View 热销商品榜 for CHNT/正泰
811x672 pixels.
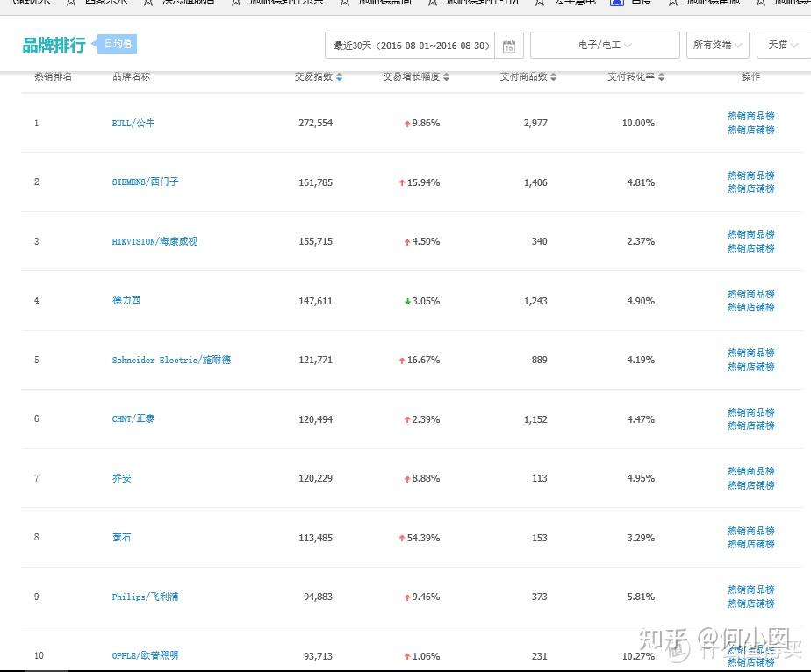751,412
